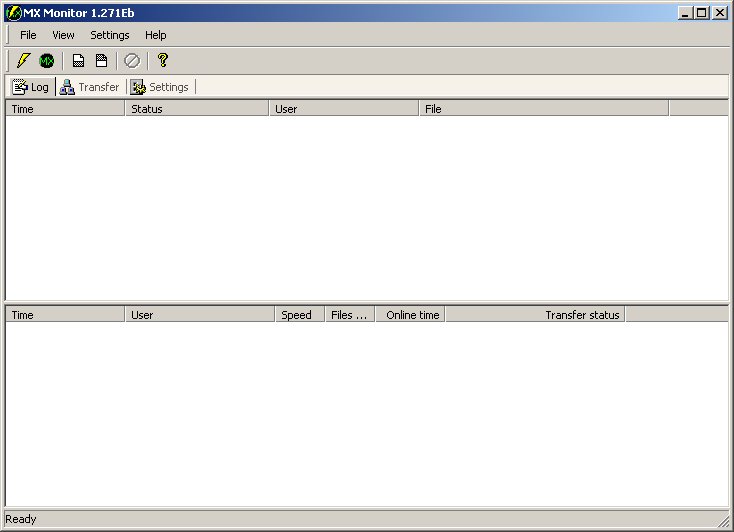The height and width of the screenshot is (532, 734).
Task: Click the first document icon in toolbar
Action: [78, 61]
